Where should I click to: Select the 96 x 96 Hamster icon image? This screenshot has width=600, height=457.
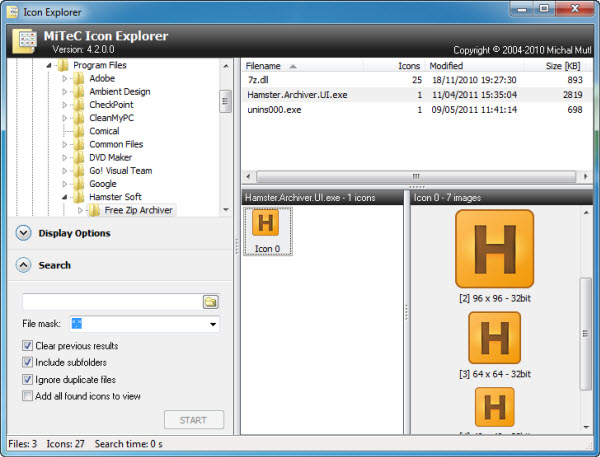coord(494,250)
